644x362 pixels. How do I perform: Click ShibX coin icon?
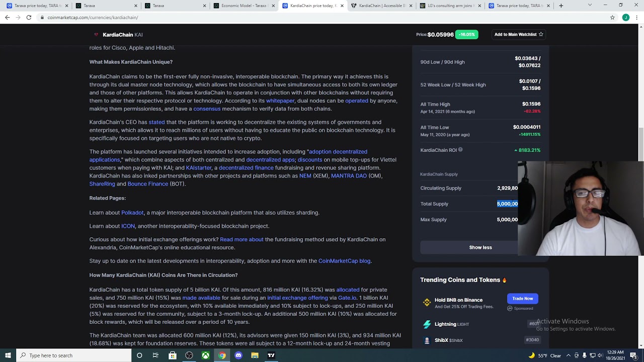(427, 340)
